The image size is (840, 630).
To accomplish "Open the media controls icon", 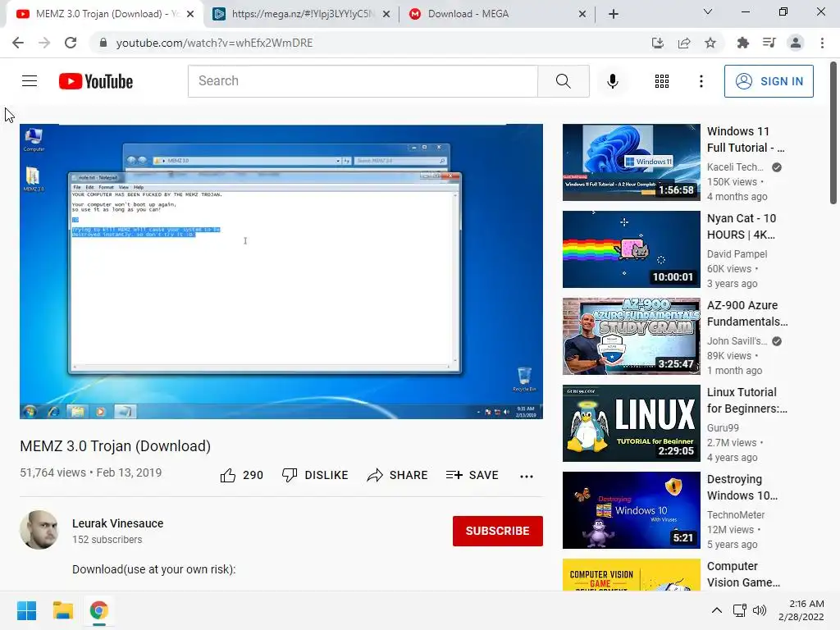I will (769, 43).
